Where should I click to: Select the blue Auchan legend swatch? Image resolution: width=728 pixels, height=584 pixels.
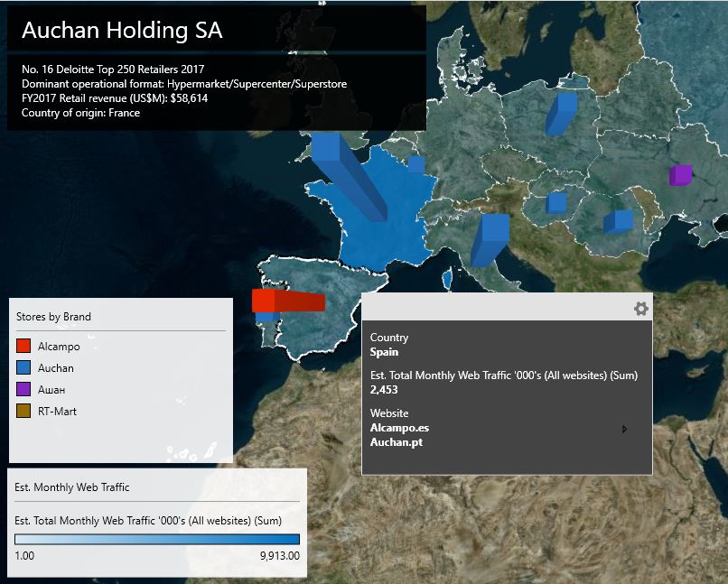(x=23, y=367)
